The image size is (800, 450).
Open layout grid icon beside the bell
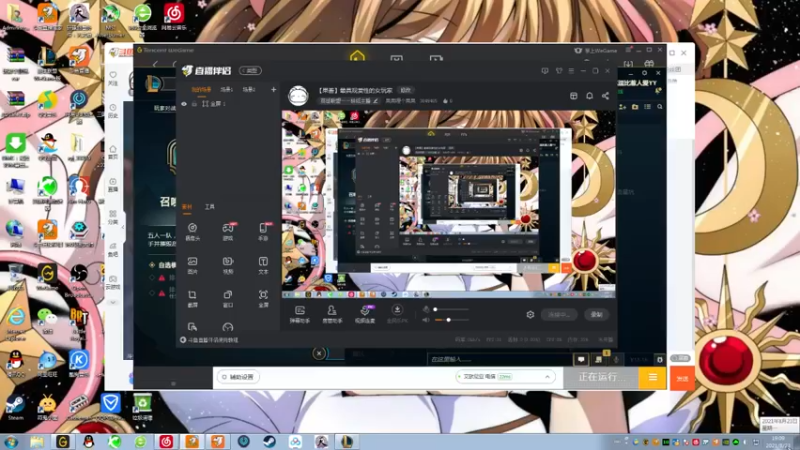tap(573, 96)
